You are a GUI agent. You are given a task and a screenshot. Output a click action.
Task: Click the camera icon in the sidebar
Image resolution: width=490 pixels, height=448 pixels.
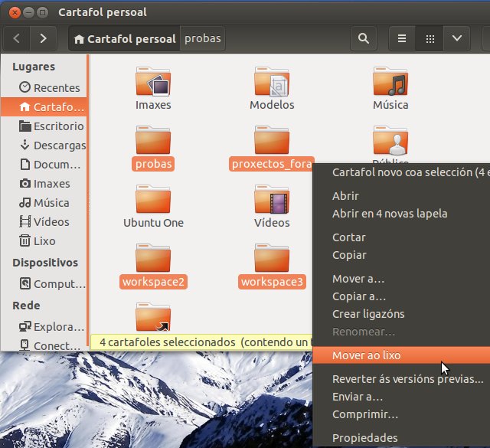click(x=25, y=183)
